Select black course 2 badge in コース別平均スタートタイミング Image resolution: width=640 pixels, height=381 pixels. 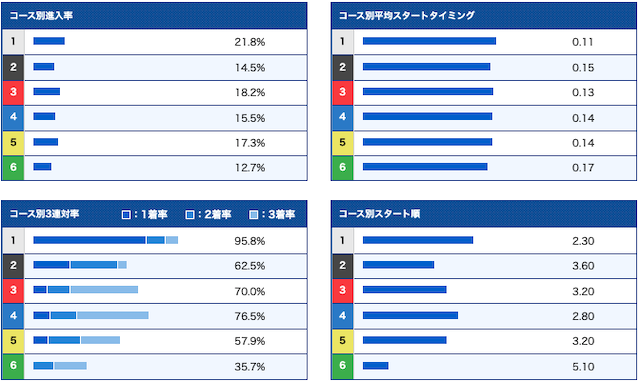pyautogui.click(x=342, y=67)
